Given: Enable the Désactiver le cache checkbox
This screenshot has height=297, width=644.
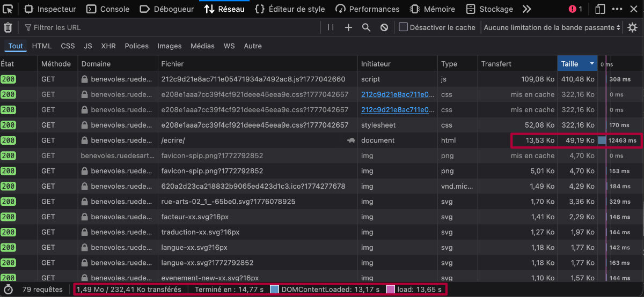Looking at the screenshot, I should (404, 27).
